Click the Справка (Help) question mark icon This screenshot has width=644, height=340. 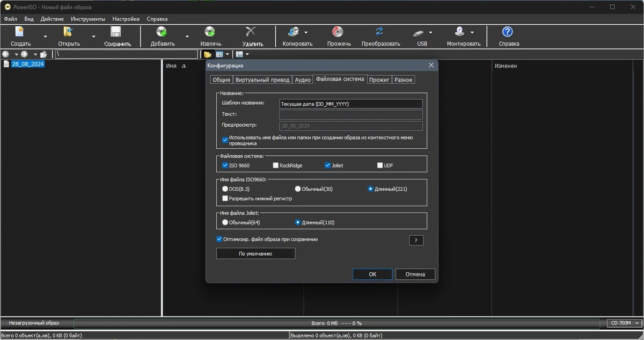click(x=507, y=32)
